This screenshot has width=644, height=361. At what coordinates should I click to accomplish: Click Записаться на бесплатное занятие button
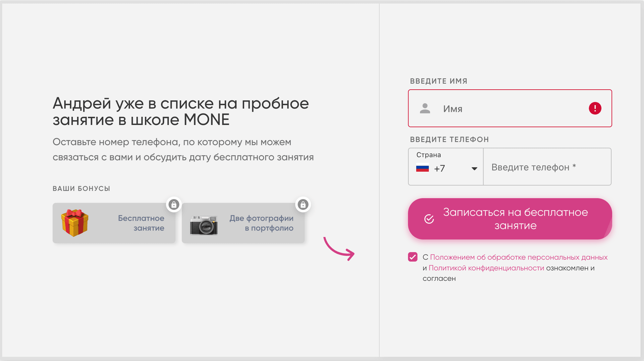510,219
